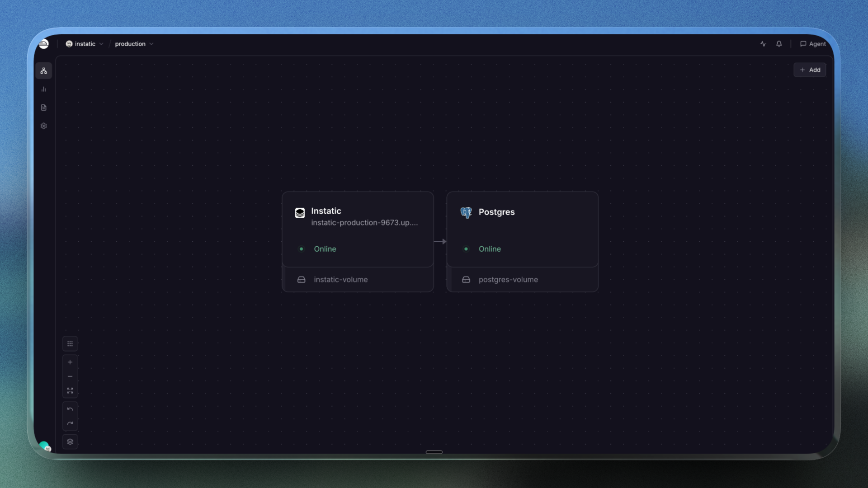This screenshot has height=488, width=868.
Task: Open the activity pulse icon
Action: pyautogui.click(x=763, y=44)
